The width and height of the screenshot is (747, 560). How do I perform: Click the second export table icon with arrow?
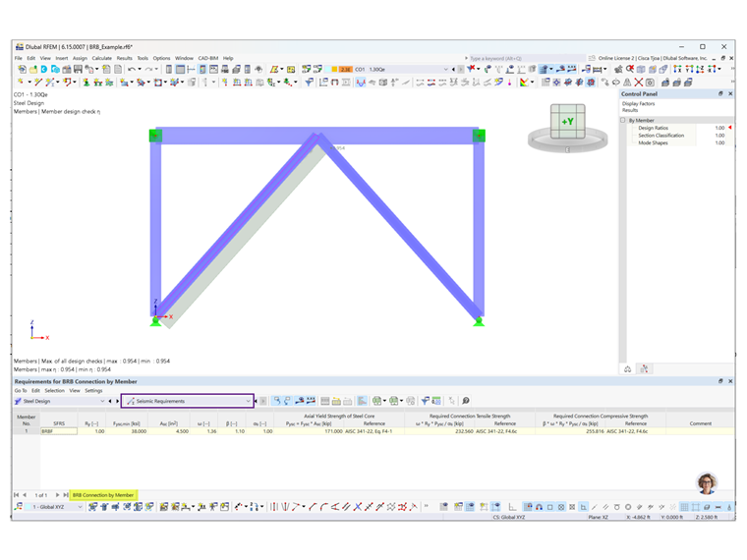pos(394,401)
